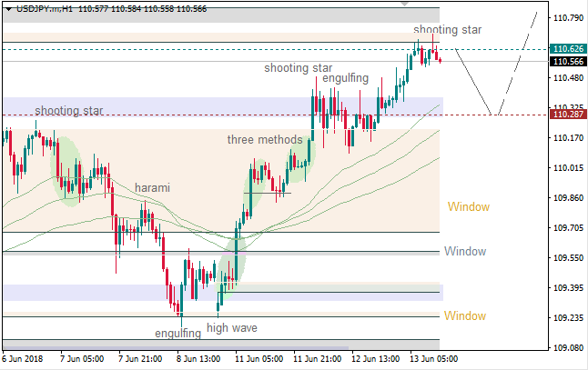Click the 13 Jun 05:00 time axis label
Viewport: 588px width, 370px height.
pos(435,358)
